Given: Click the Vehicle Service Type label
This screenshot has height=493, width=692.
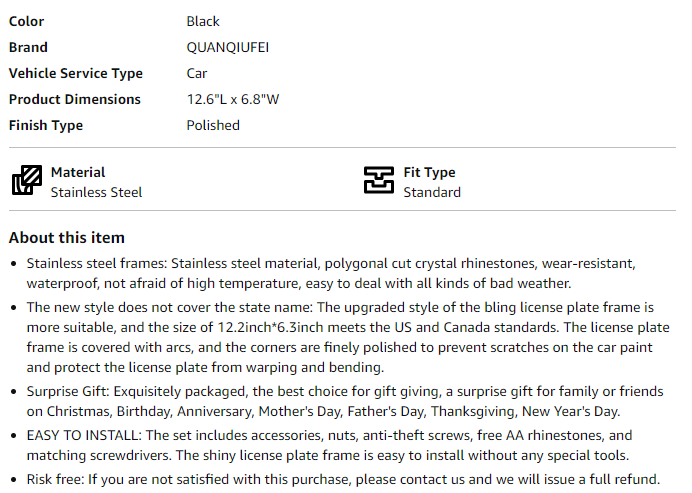Looking at the screenshot, I should (x=76, y=73).
